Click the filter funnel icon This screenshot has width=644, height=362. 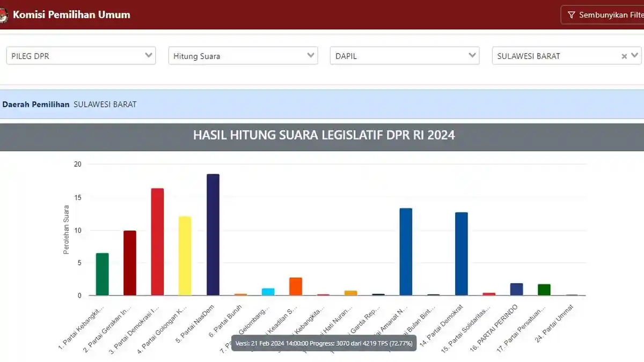pos(572,15)
